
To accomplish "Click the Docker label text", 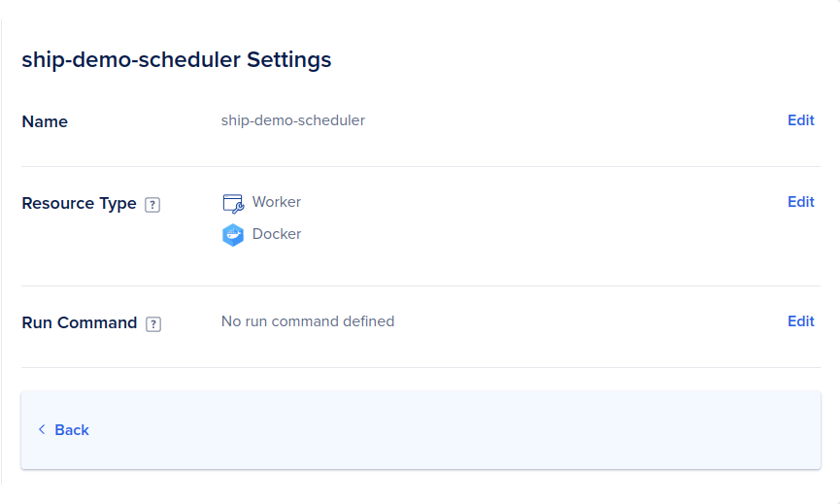I will pos(277,234).
